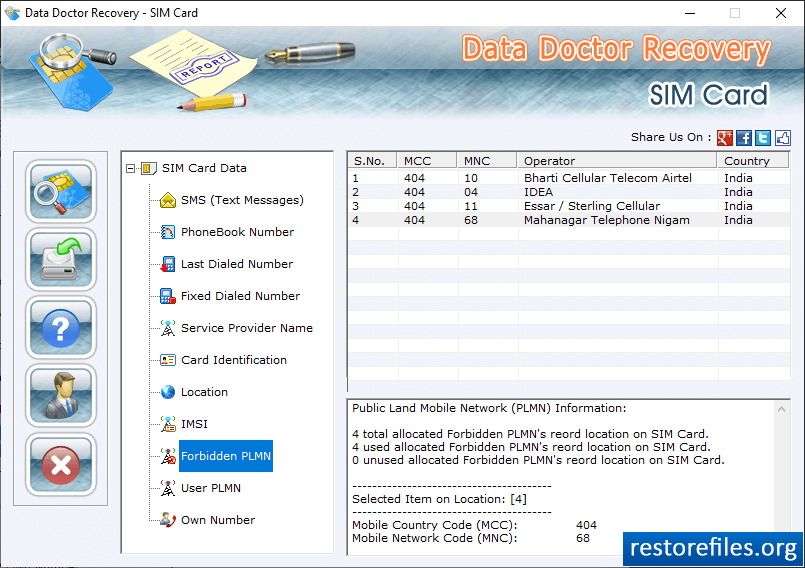The image size is (805, 568).
Task: Click the app icon in title bar
Action: [x=12, y=13]
